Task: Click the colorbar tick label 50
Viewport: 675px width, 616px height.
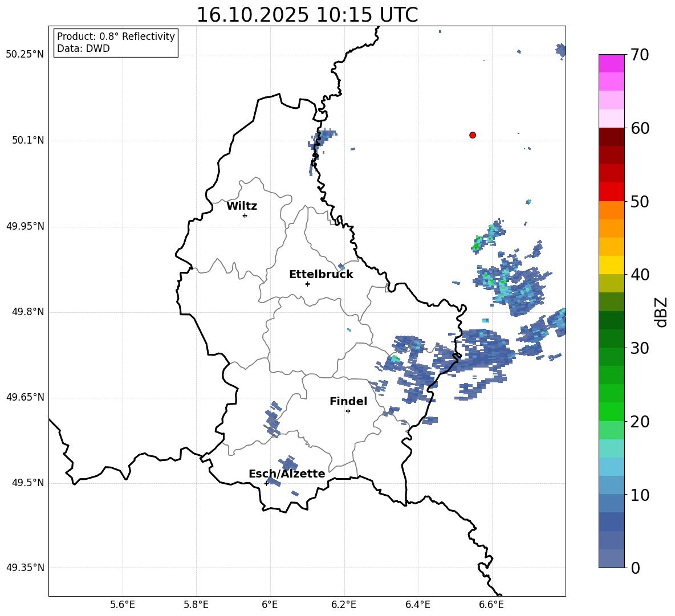Action: [x=640, y=201]
